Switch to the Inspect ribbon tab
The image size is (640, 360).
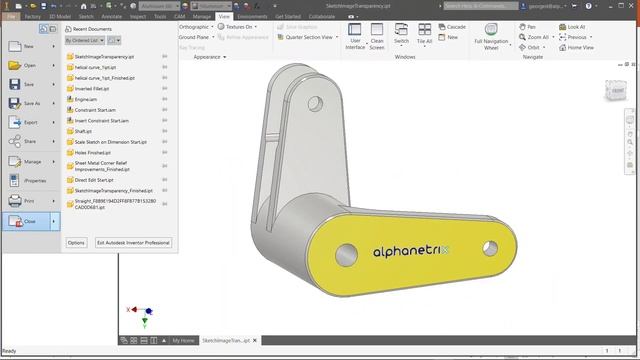138,16
